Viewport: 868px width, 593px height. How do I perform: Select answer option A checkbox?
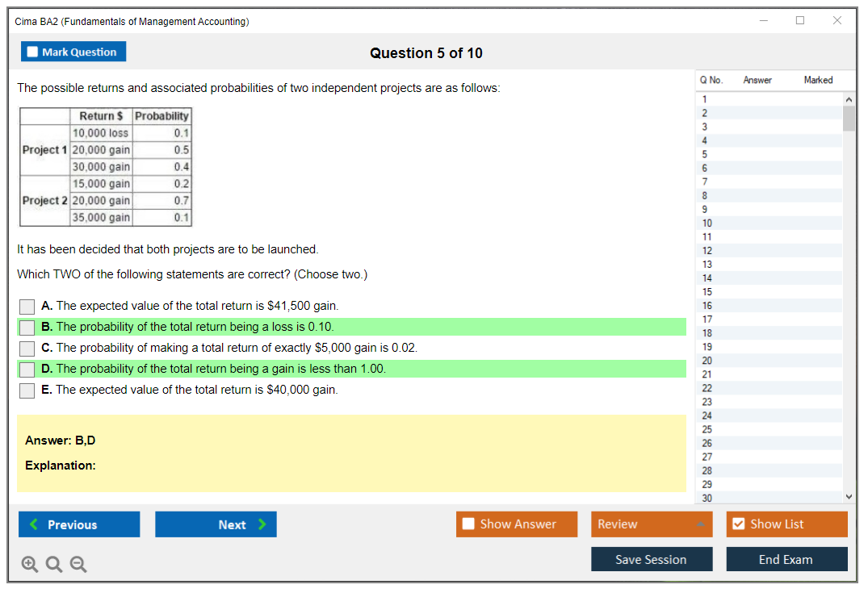click(x=27, y=307)
